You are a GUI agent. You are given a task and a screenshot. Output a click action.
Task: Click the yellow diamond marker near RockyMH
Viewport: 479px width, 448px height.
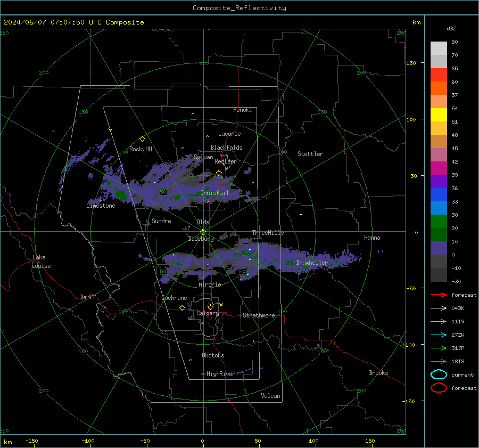[x=142, y=139]
